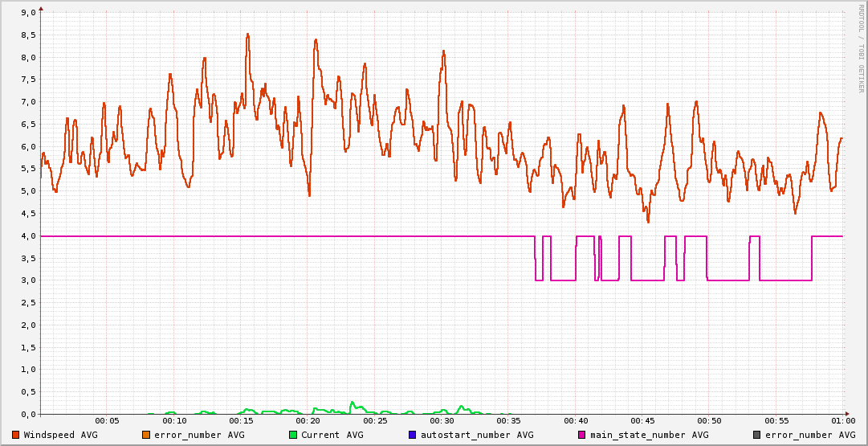The image size is (868, 446).
Task: Select the main_state_number AVG legend label
Action: coord(650,435)
